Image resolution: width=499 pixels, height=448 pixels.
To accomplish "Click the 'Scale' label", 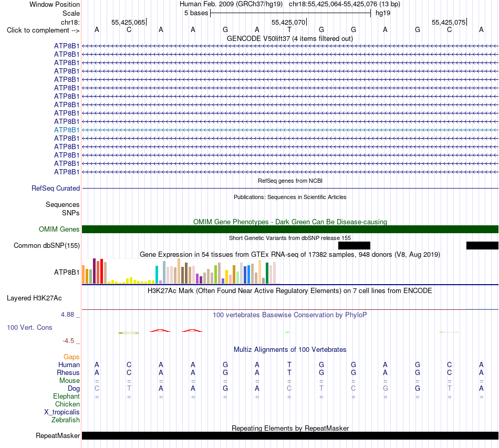I will click(71, 13).
